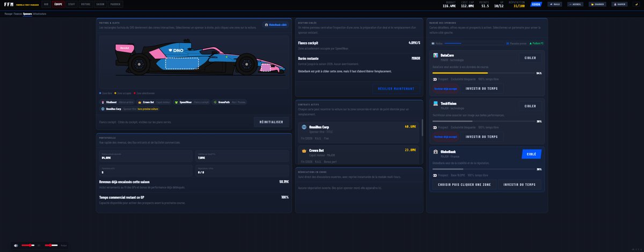Click the ACCUEIL button in the header
Viewport: 644px width, 252px height.
click(x=575, y=4)
